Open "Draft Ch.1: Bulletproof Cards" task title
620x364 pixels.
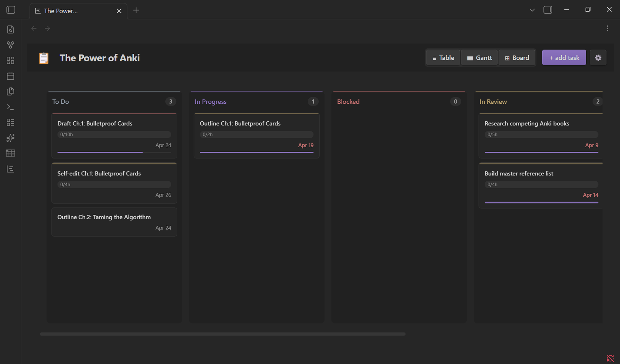(95, 124)
